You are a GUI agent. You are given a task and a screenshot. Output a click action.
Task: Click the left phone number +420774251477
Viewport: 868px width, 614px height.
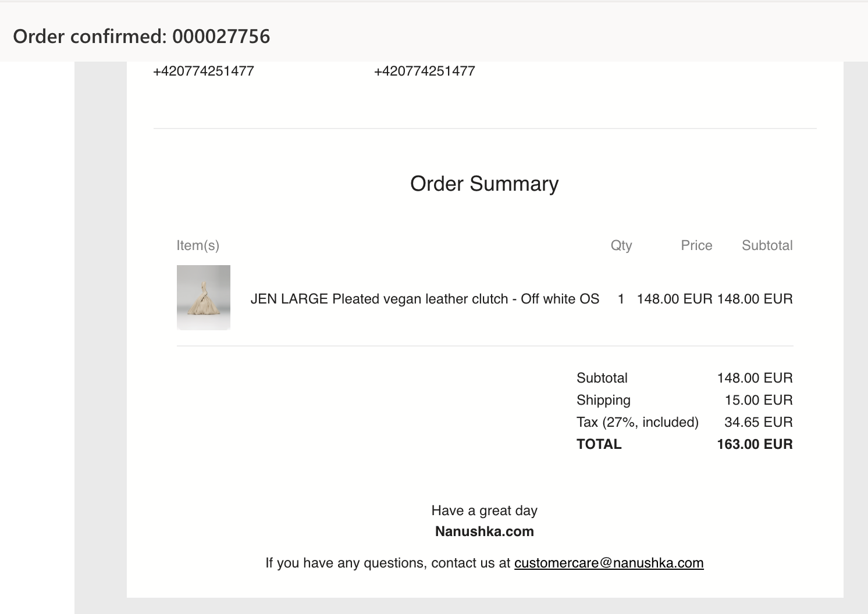[204, 71]
